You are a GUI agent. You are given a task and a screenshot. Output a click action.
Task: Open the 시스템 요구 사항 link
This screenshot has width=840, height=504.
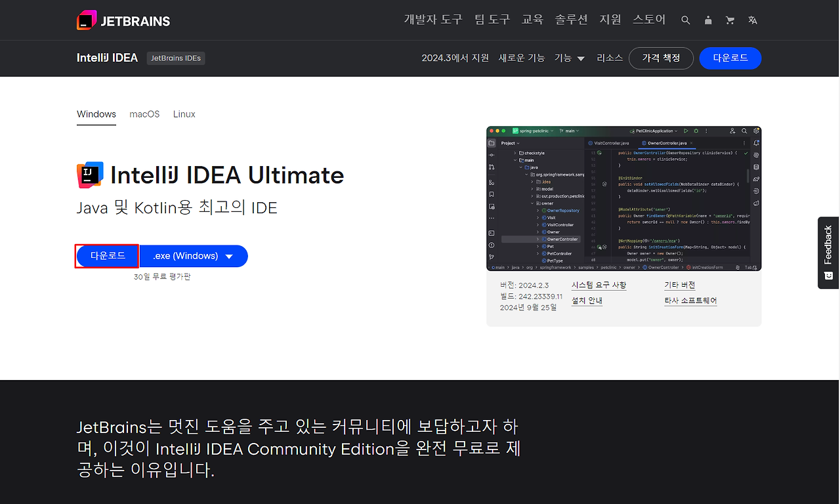point(598,285)
